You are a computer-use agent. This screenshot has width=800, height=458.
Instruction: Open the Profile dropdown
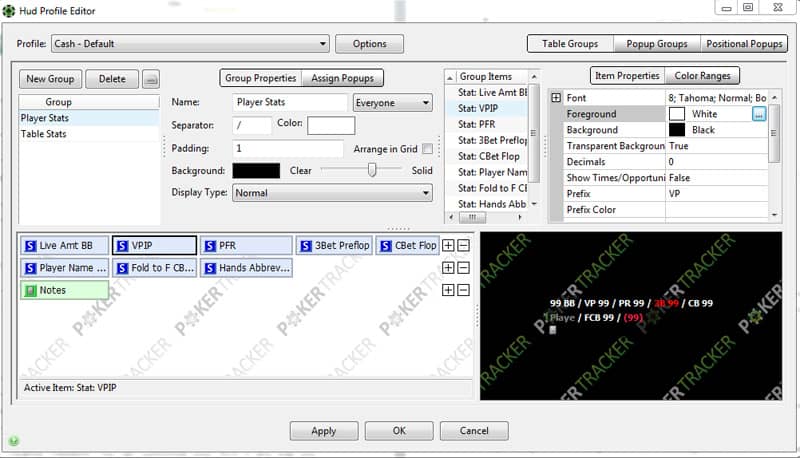pos(190,44)
